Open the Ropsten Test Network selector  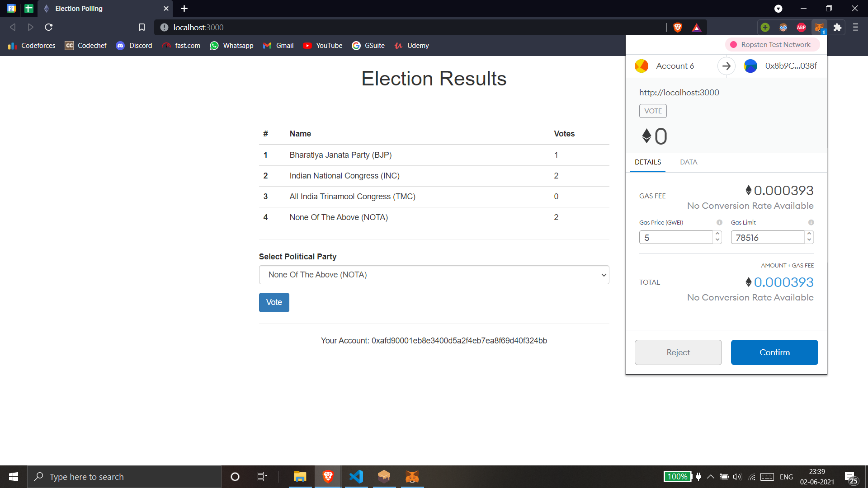pos(772,45)
